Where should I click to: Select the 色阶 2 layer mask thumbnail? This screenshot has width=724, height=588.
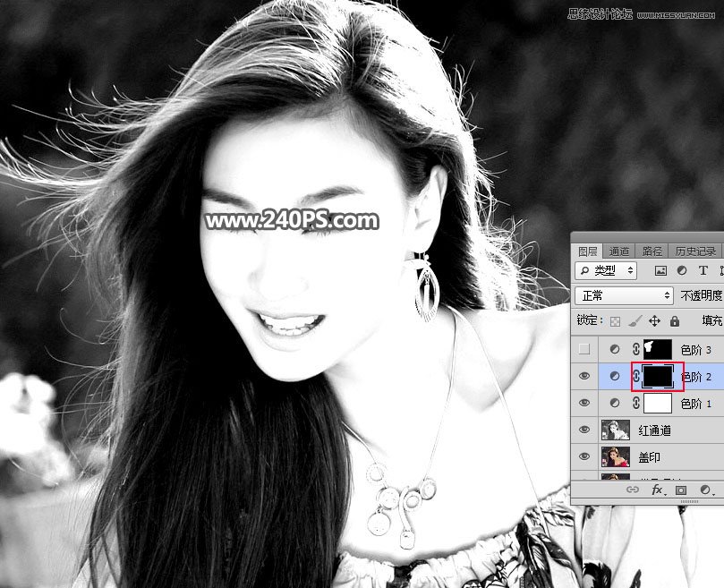click(657, 377)
